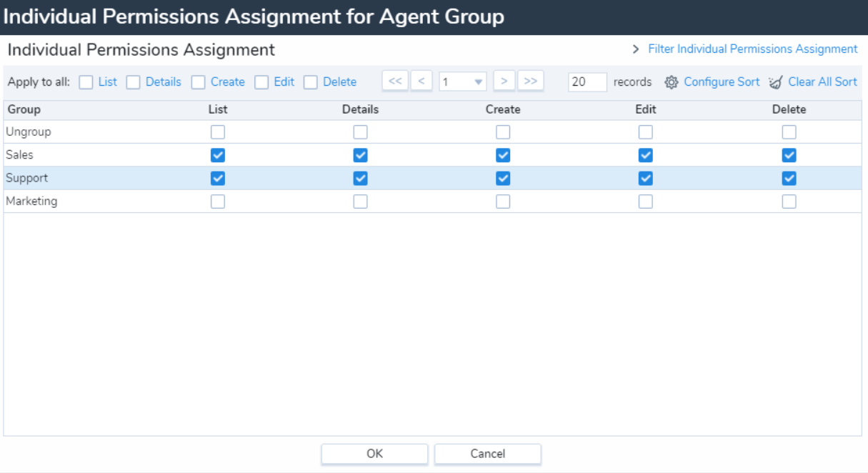Go to previous page with < button
The image size is (868, 473).
(x=421, y=81)
